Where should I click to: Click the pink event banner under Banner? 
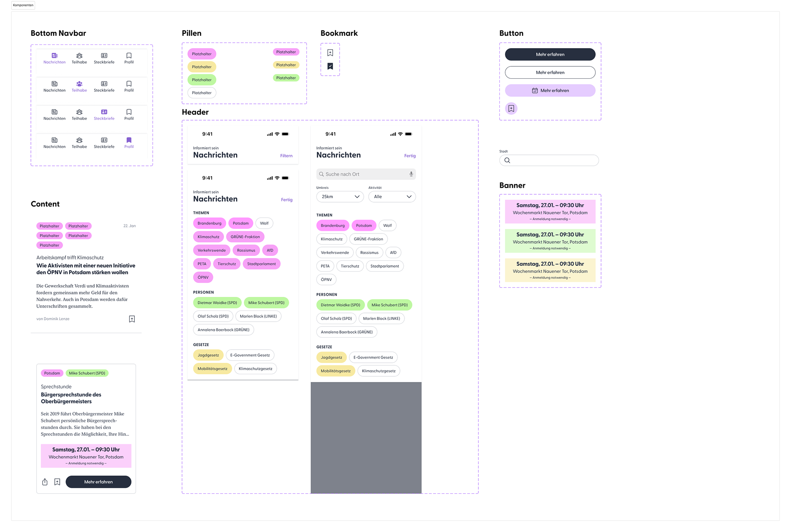(550, 212)
